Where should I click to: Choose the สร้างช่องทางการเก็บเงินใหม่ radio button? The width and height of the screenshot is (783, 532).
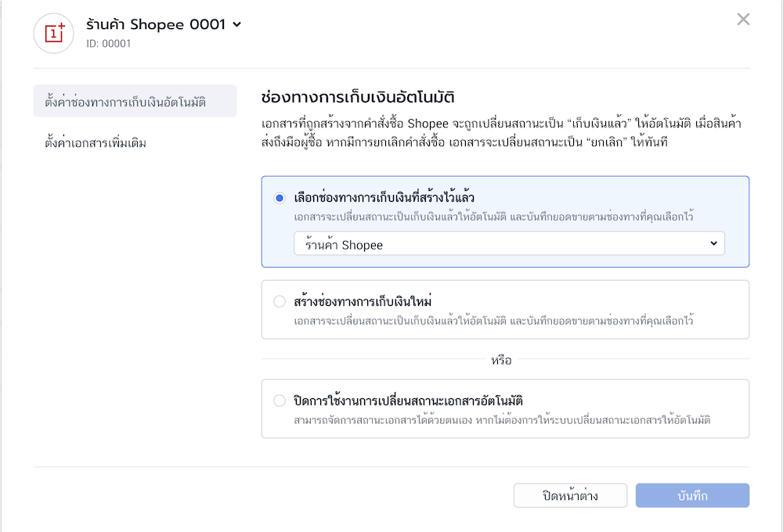280,301
